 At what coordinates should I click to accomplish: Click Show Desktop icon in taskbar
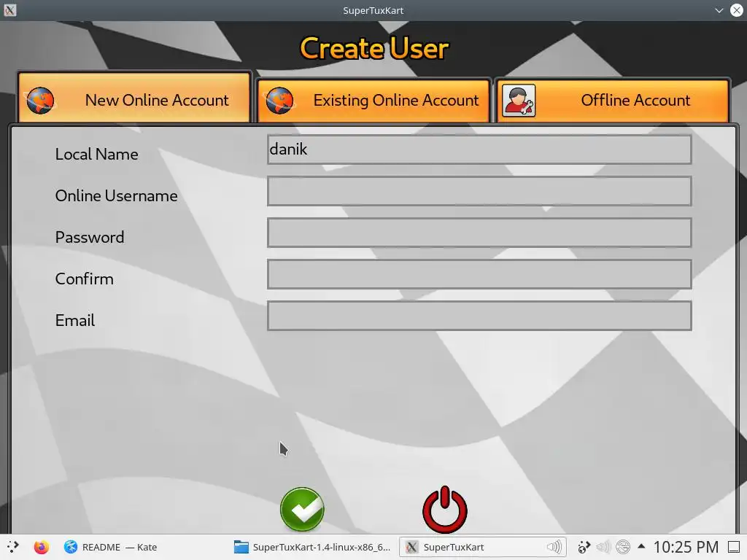(x=734, y=547)
